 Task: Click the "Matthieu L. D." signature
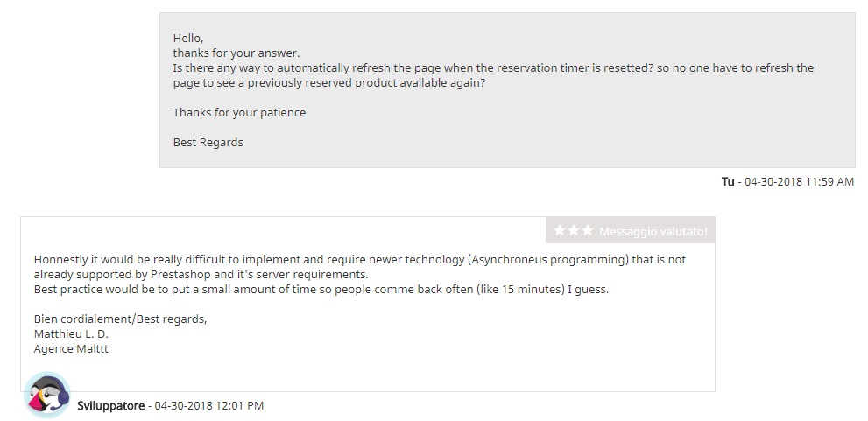click(71, 333)
